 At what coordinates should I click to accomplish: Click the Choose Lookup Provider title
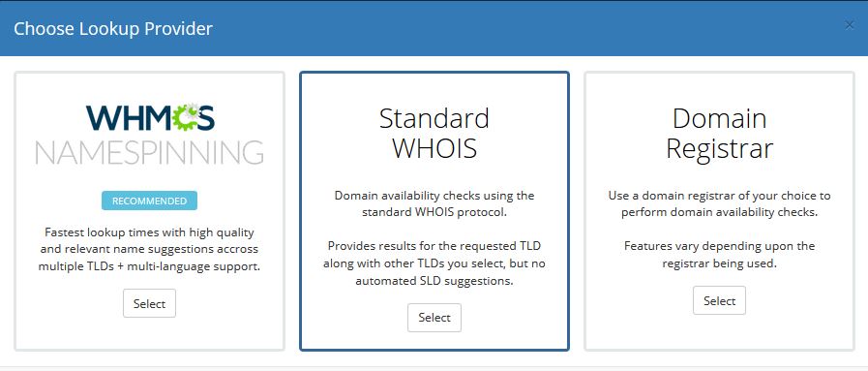[113, 28]
